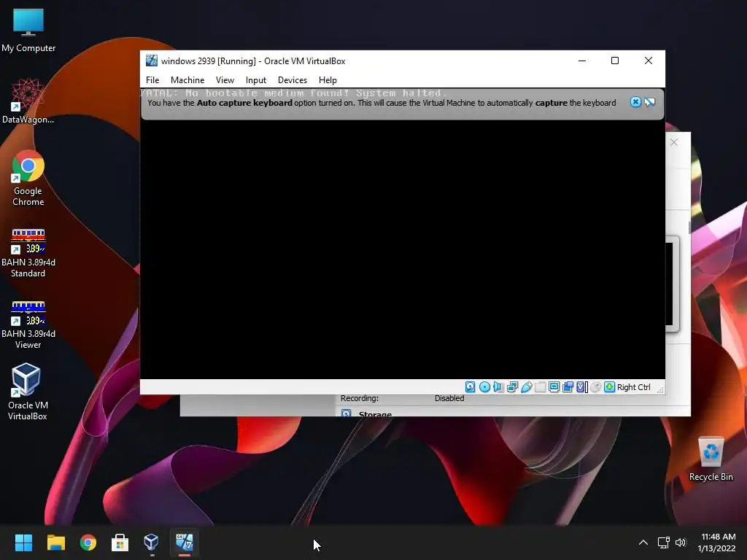Minimize the windows 2939 VM window
The width and height of the screenshot is (747, 560).
tap(582, 61)
